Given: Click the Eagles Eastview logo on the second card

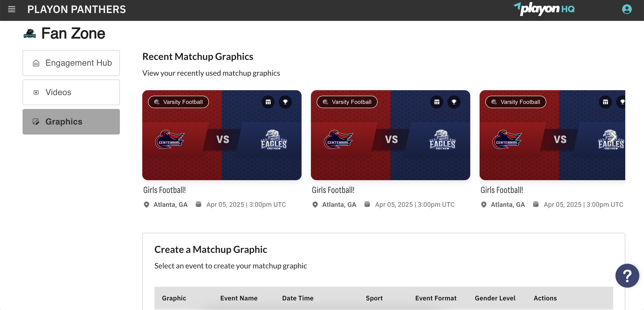Looking at the screenshot, I should [443, 139].
